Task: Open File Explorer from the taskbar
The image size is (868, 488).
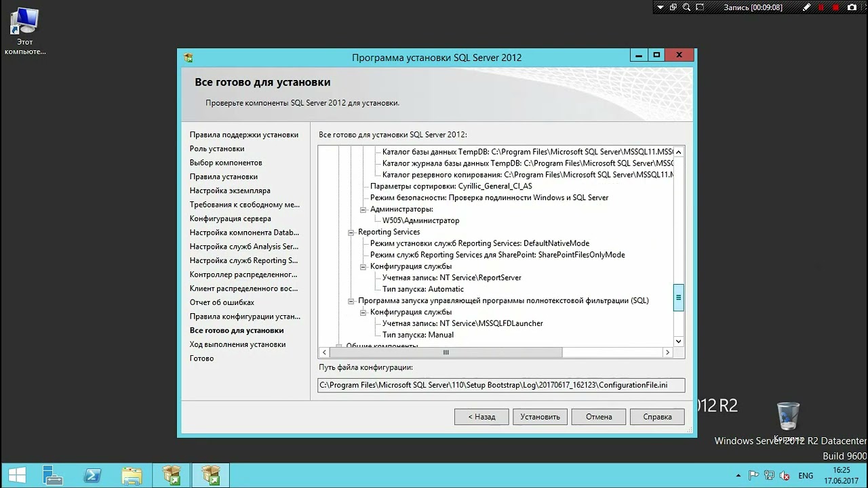Action: (x=132, y=475)
